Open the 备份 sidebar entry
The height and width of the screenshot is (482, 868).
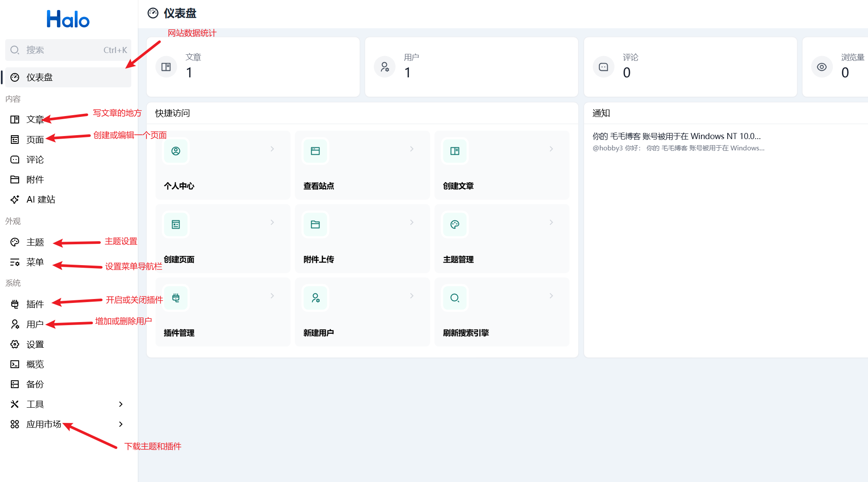click(35, 384)
